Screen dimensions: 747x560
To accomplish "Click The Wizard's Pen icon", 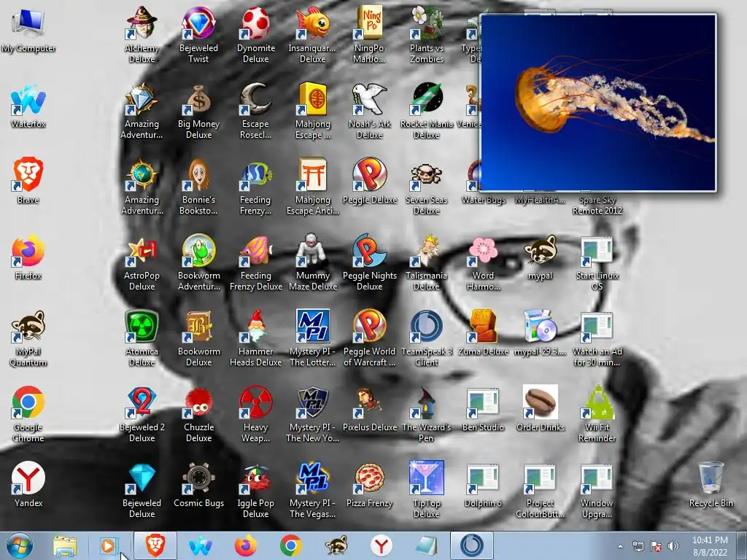I will coord(426,414).
